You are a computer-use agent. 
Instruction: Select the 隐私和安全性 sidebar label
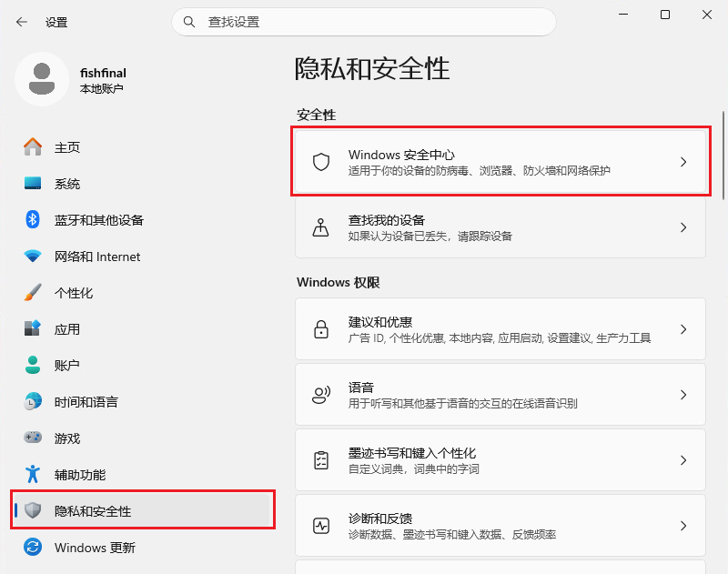93,511
